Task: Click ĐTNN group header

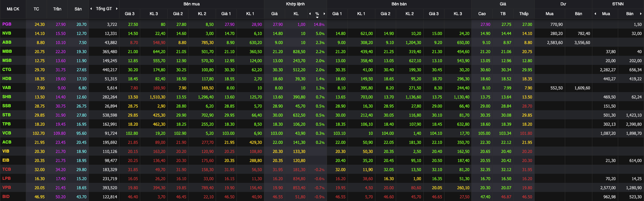Action: click(618, 4)
